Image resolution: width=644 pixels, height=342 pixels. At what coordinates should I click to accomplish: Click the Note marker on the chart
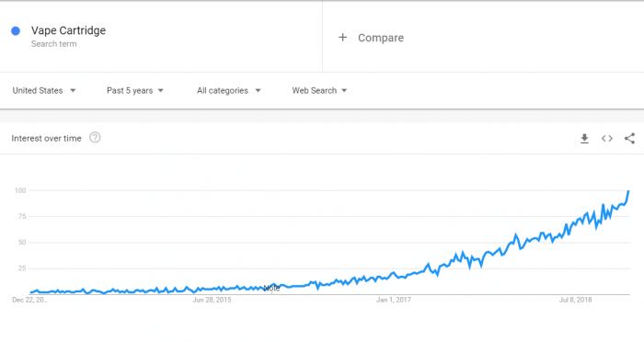pos(271,288)
